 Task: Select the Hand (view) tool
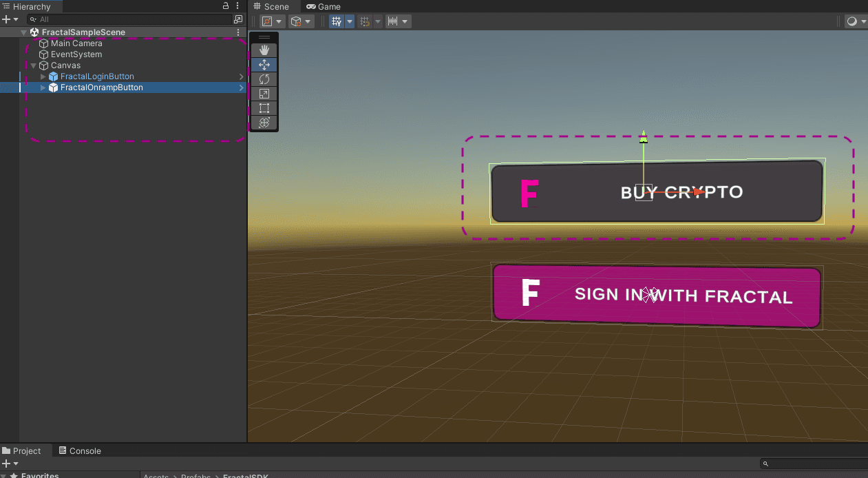(264, 50)
